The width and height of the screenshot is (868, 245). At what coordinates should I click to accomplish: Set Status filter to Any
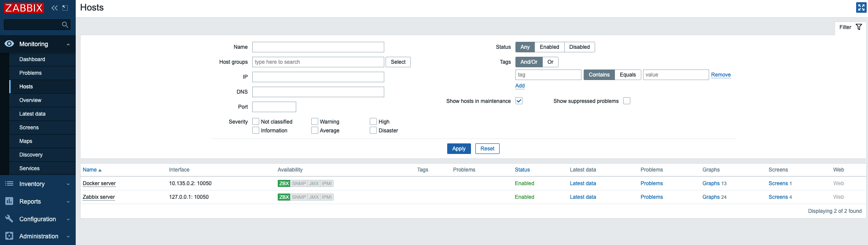point(525,47)
